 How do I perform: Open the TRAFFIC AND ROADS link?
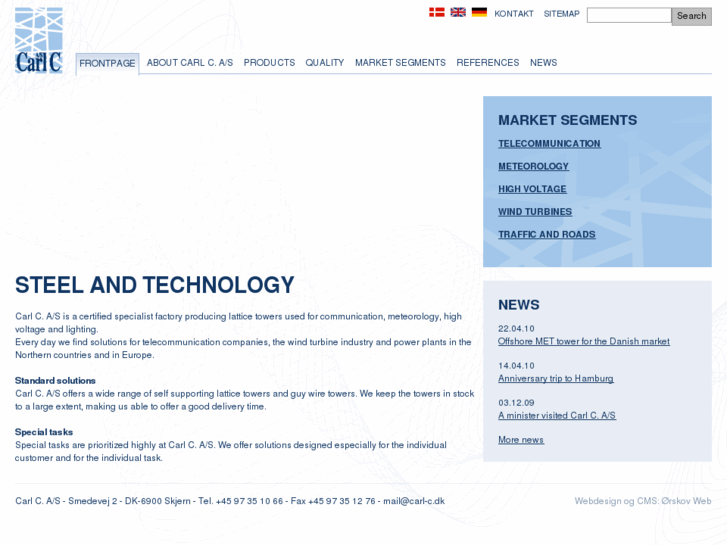pyautogui.click(x=547, y=235)
